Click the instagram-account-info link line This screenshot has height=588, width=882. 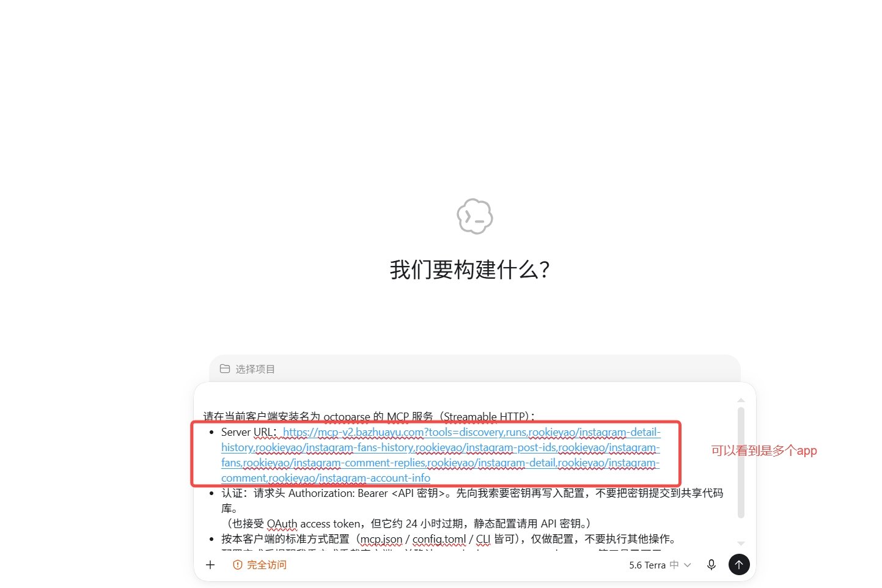pyautogui.click(x=326, y=478)
